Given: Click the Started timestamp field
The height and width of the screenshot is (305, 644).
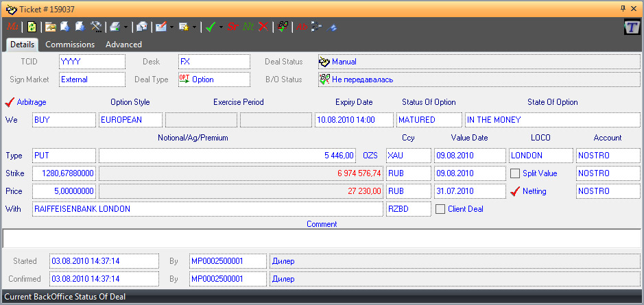Looking at the screenshot, I should pyautogui.click(x=104, y=261).
